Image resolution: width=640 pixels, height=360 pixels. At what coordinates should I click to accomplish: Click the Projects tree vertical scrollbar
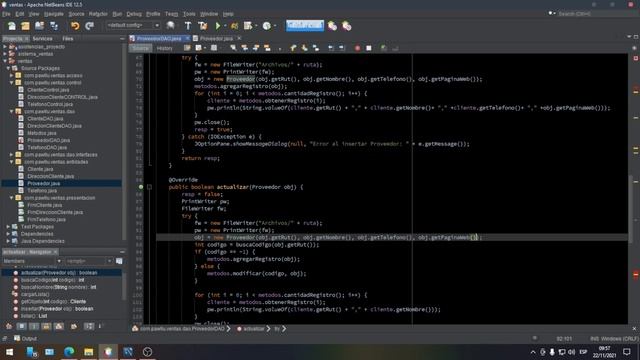coord(124,143)
